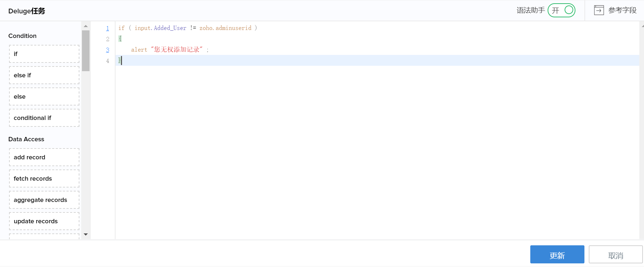Screen dimensions: 644x267
Task: Select the 'add record' task block
Action: (44, 157)
